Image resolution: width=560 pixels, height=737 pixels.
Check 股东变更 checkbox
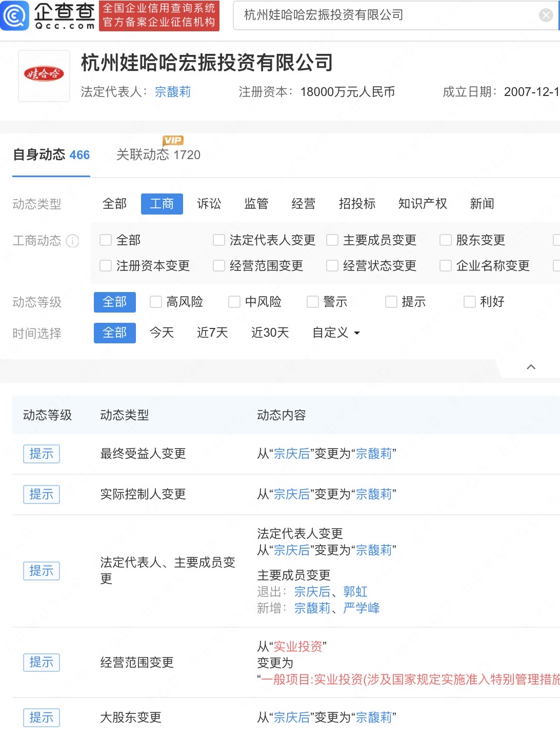coord(446,240)
